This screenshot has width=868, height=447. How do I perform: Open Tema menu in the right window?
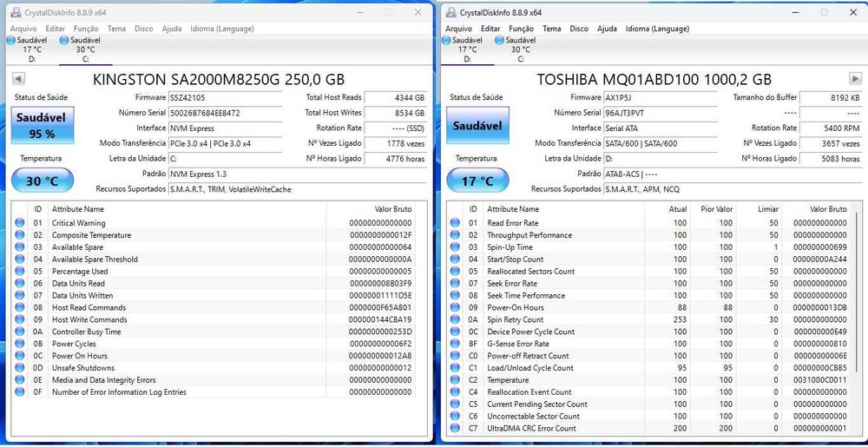(551, 29)
